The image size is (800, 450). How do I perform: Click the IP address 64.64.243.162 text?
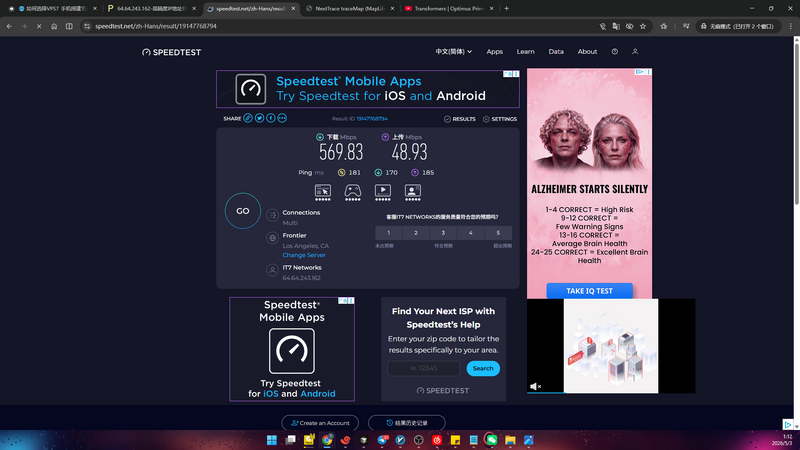pos(302,278)
